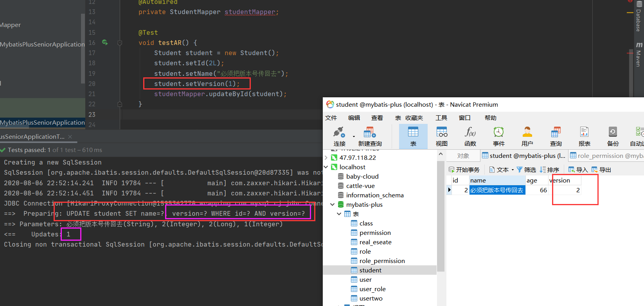Click the age column header
The width and height of the screenshot is (644, 306).
[537, 181]
